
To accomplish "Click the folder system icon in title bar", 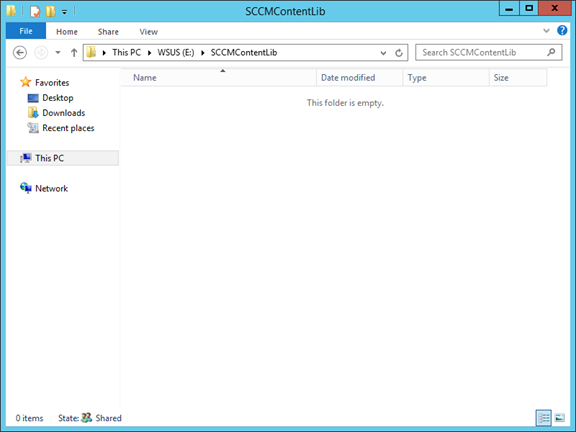I will coord(11,11).
